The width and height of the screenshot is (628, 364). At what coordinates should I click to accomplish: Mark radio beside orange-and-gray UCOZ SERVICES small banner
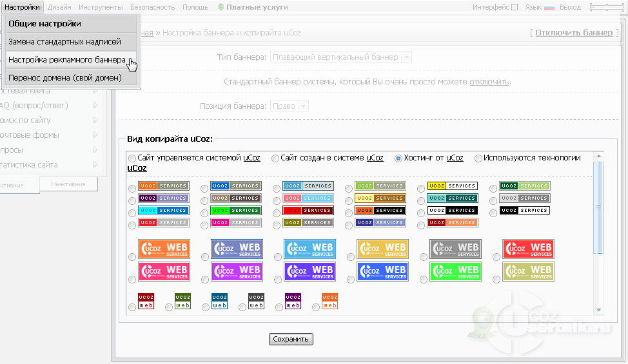click(x=132, y=189)
